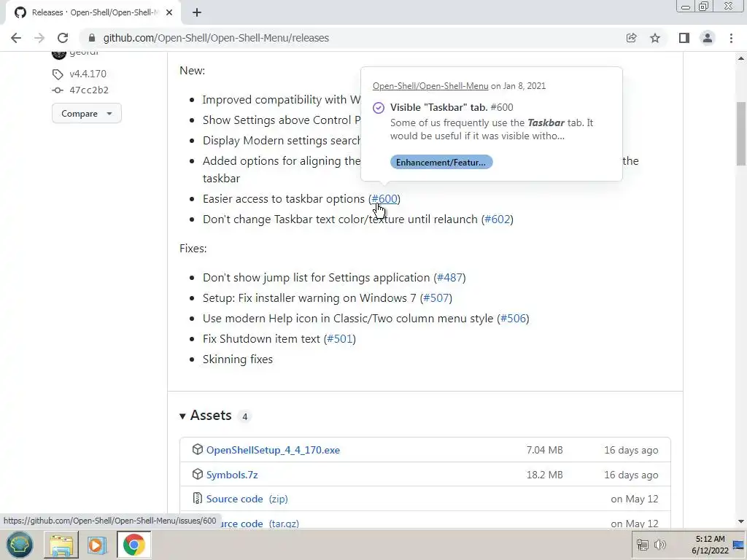Screen dimensions: 747x560
Task: Click the "Fixes:" heading text
Action: point(193,249)
